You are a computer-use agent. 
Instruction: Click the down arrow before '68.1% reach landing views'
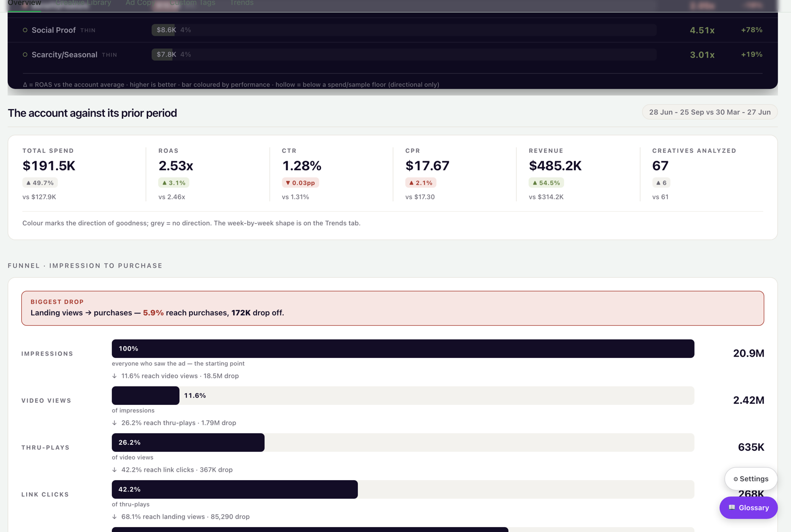pyautogui.click(x=115, y=517)
